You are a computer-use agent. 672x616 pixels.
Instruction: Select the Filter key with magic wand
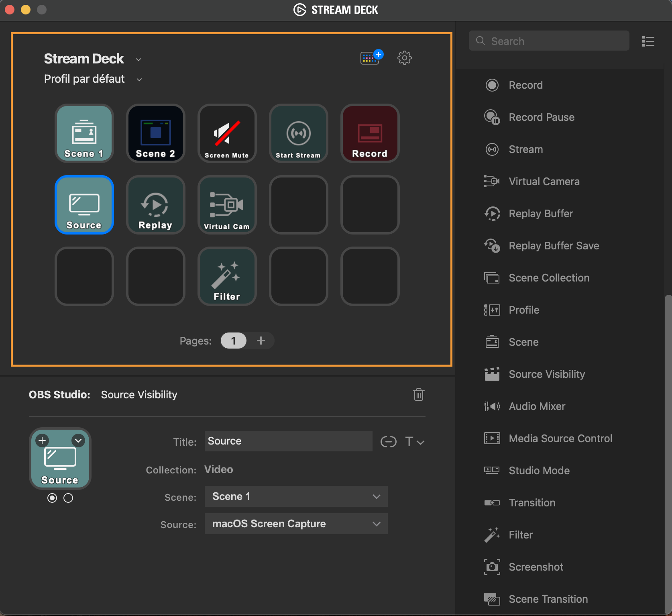[x=227, y=276]
